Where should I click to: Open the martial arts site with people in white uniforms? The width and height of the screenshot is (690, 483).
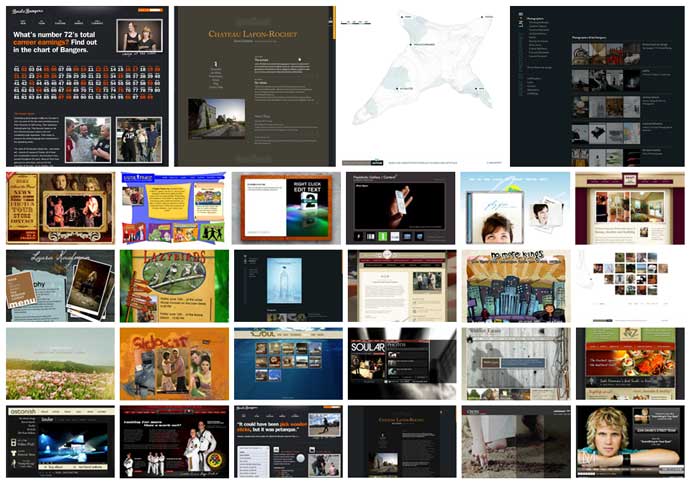(174, 442)
